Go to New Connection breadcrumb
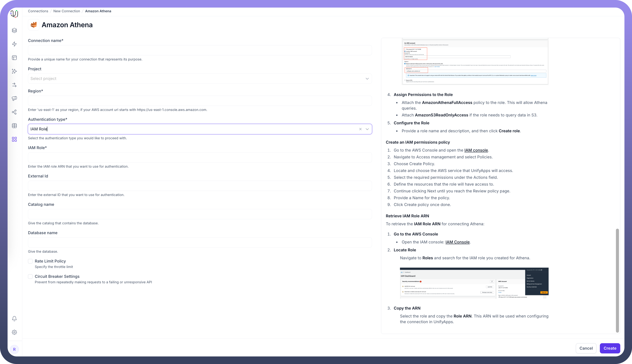This screenshot has height=364, width=632. tap(67, 11)
